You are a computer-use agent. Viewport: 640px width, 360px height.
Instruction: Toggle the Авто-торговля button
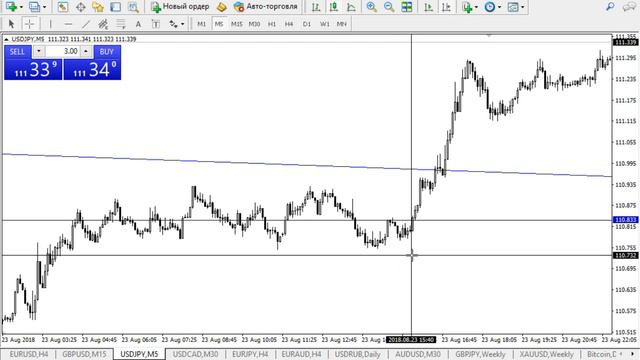pyautogui.click(x=266, y=7)
